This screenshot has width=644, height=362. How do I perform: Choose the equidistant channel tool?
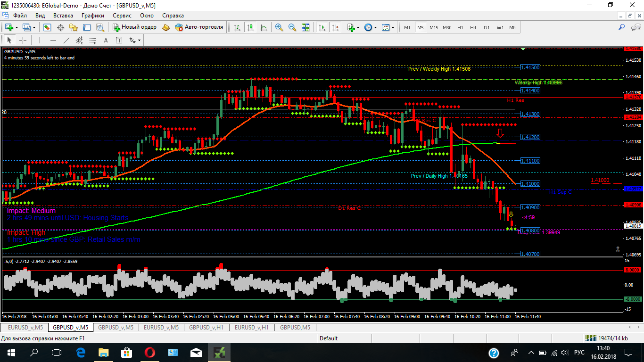[x=79, y=40]
